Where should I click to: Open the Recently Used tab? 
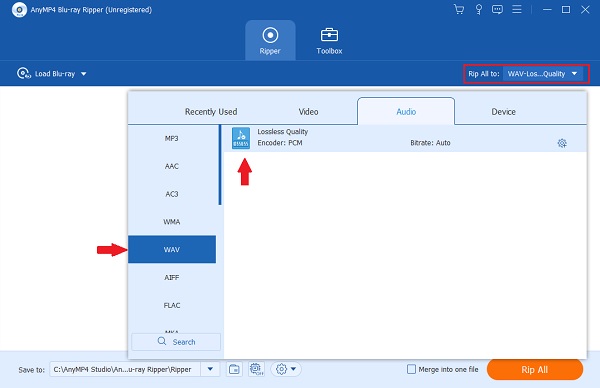tap(211, 112)
